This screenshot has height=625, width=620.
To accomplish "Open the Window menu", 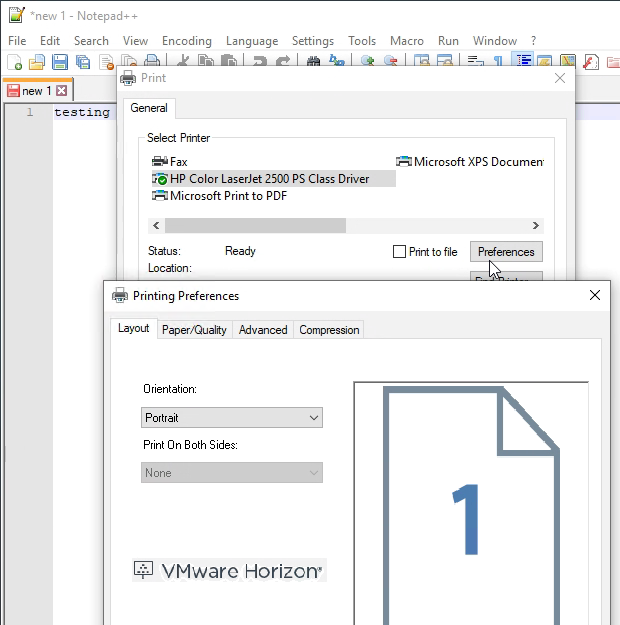I will tap(495, 41).
